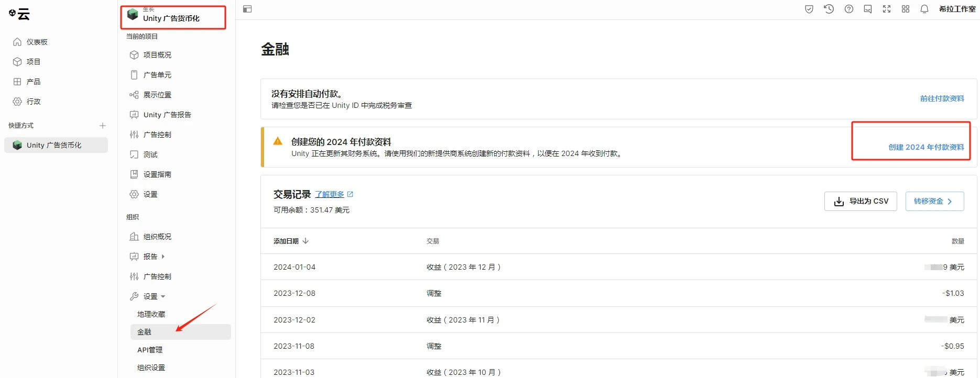
Task: Open 地理收藏 submenu item
Action: (151, 314)
